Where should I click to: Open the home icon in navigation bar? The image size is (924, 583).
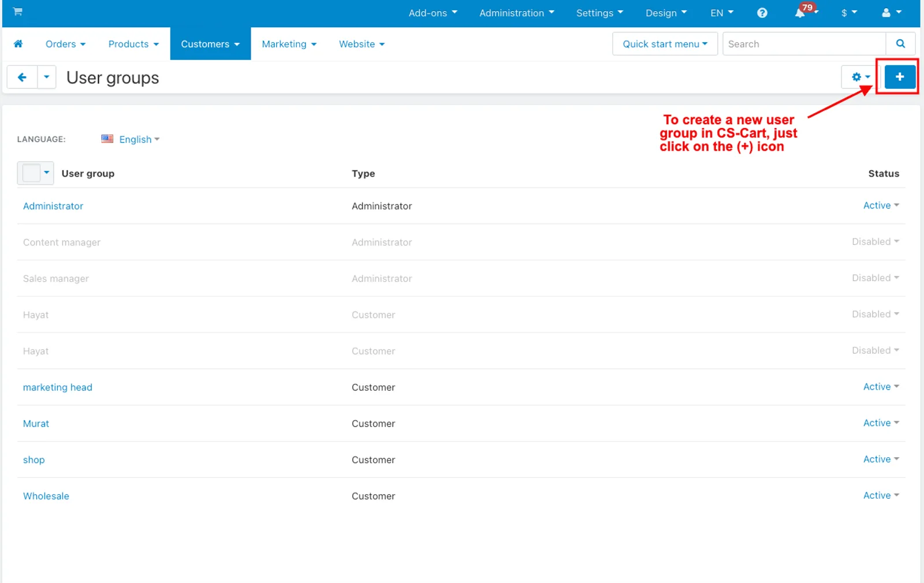[x=18, y=44]
